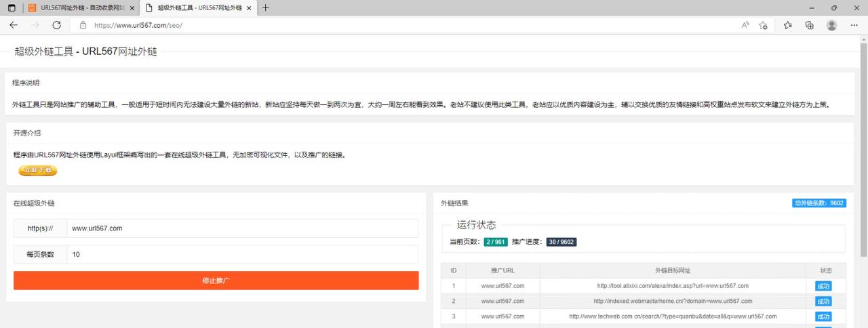The width and height of the screenshot is (868, 328).
Task: Focus the address bar URL
Action: (x=138, y=25)
